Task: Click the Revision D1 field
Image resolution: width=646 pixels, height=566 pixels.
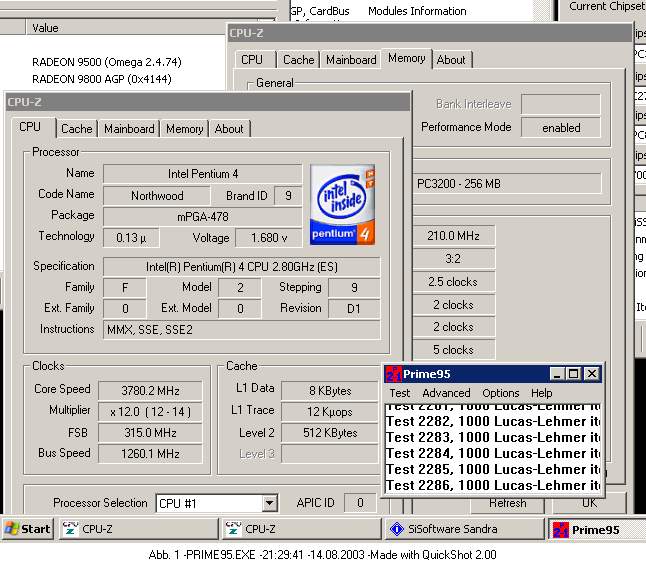Action: click(x=354, y=309)
